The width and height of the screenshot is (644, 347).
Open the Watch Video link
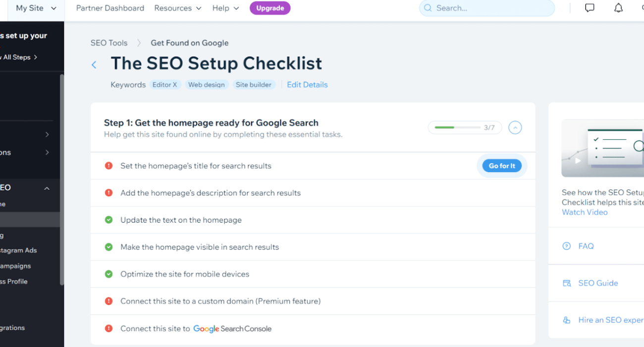pos(585,212)
